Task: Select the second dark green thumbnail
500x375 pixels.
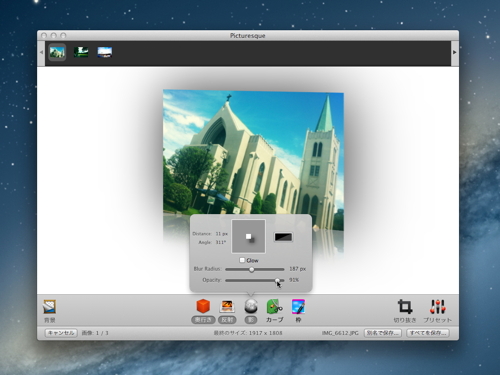Action: (81, 52)
